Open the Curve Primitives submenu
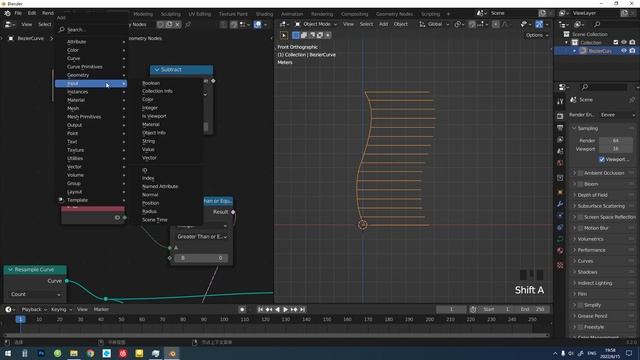The height and width of the screenshot is (360, 640). point(91,67)
